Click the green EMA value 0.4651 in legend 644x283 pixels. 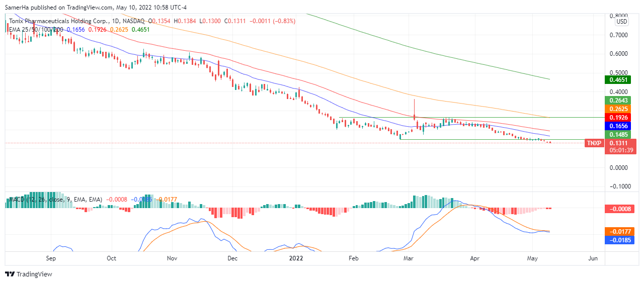tap(140, 30)
